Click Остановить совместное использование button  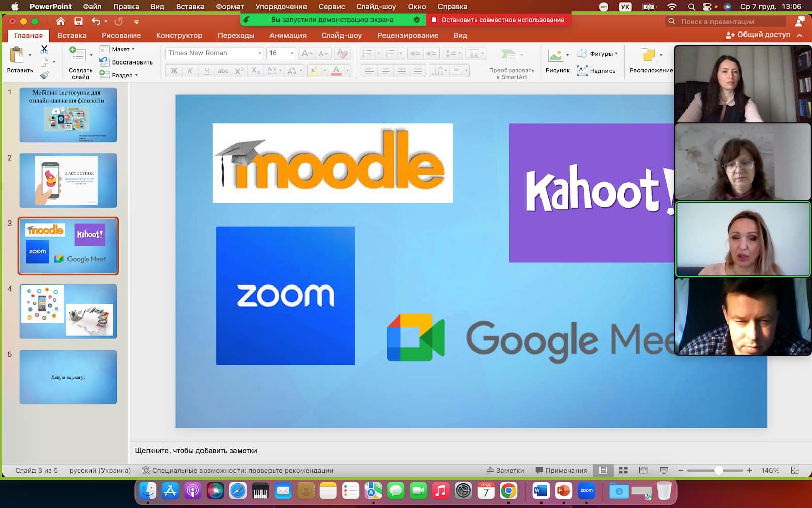click(x=498, y=20)
